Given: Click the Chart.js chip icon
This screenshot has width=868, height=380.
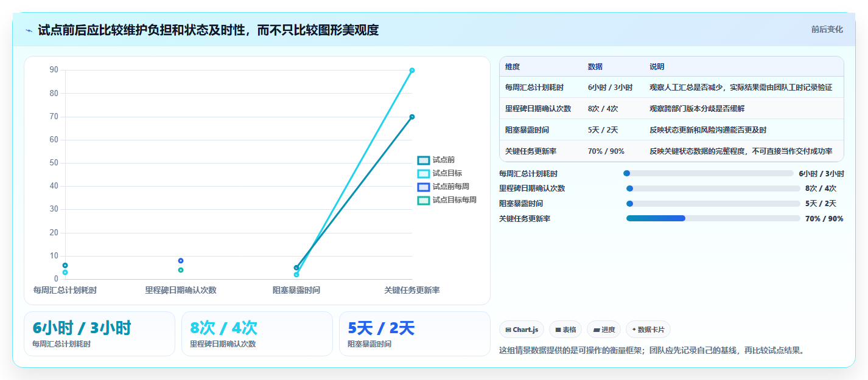Looking at the screenshot, I should click(x=508, y=330).
